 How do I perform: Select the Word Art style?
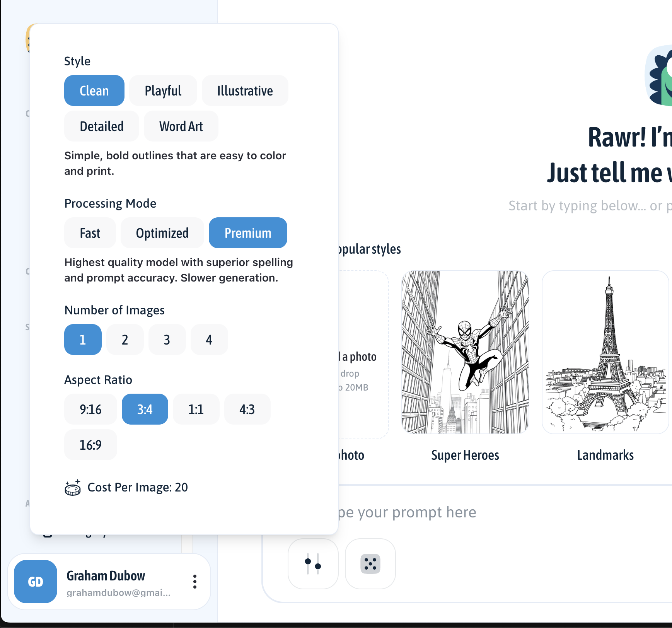pyautogui.click(x=181, y=126)
